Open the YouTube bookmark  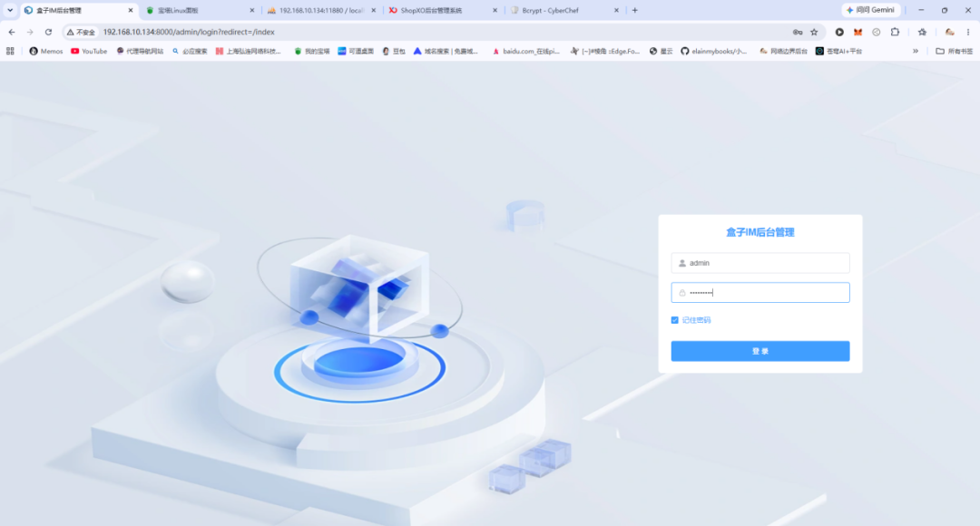pyautogui.click(x=89, y=51)
